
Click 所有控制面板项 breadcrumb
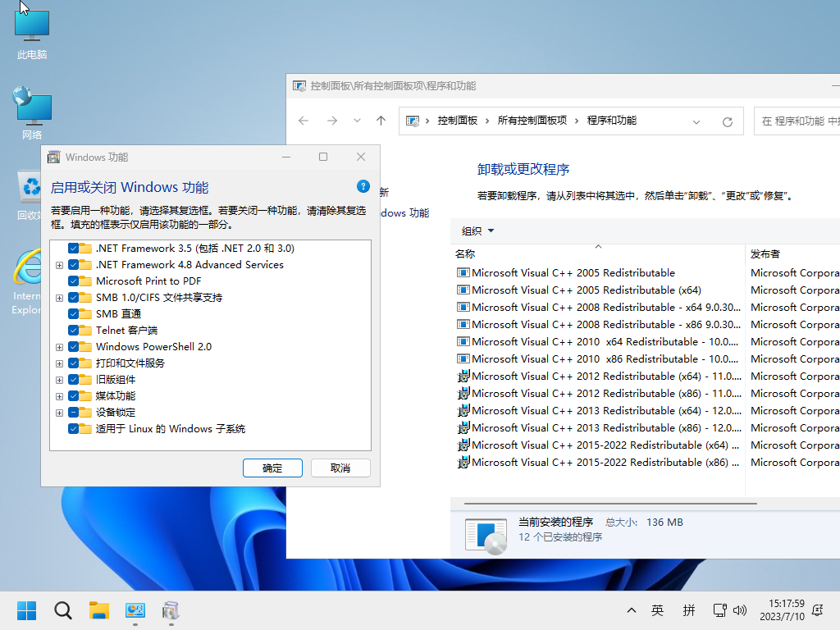point(532,121)
